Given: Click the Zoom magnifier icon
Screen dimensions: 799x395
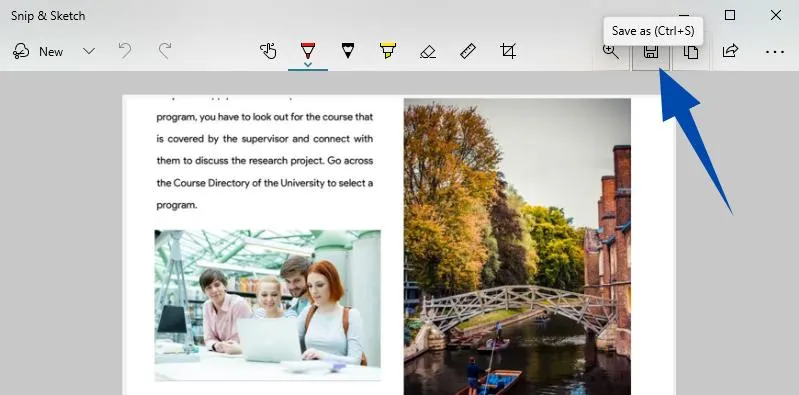Looking at the screenshot, I should (x=610, y=51).
